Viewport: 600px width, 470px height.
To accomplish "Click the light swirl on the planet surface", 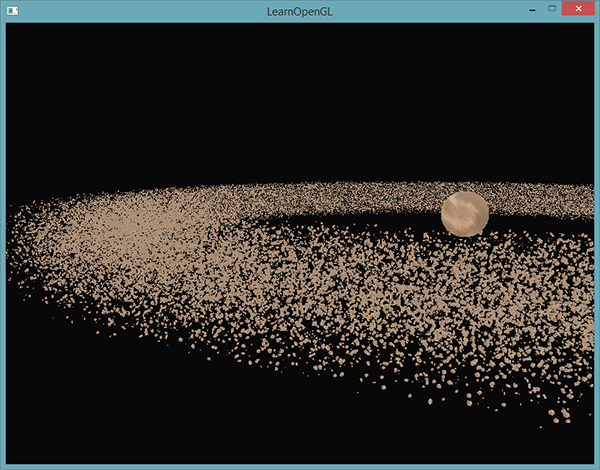I will 461,210.
